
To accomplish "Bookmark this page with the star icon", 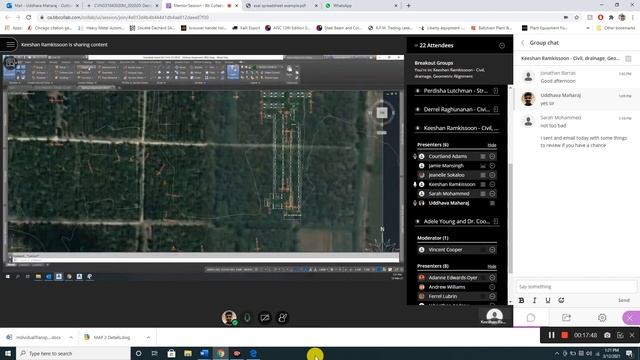I will pos(577,18).
